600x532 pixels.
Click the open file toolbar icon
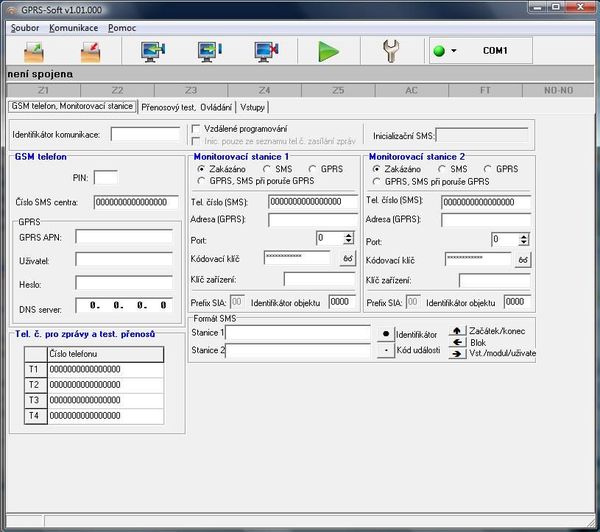tap(34, 50)
